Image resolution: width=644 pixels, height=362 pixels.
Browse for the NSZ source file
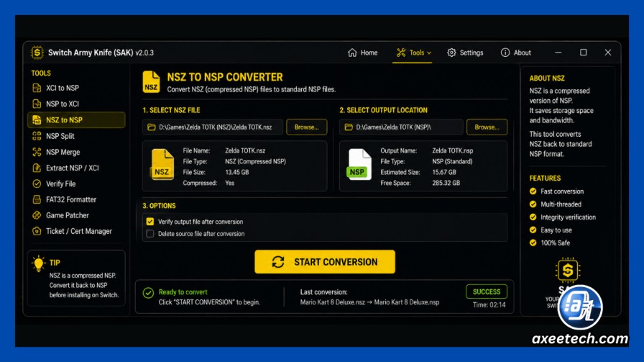click(x=307, y=127)
